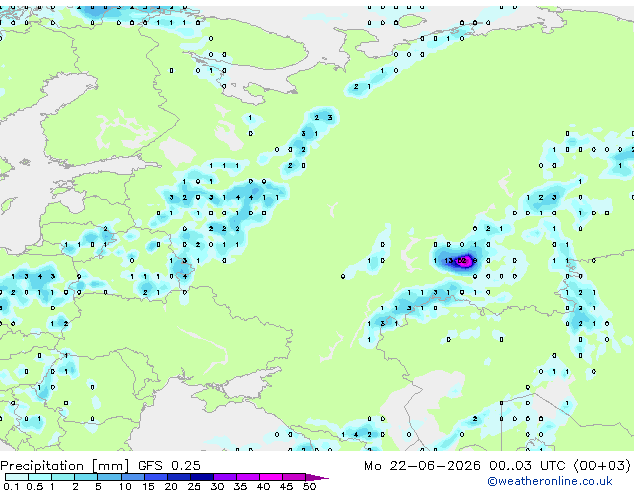Choose the 5–10 mm legend color box
Image resolution: width=634 pixels, height=490 pixels.
pos(109,477)
